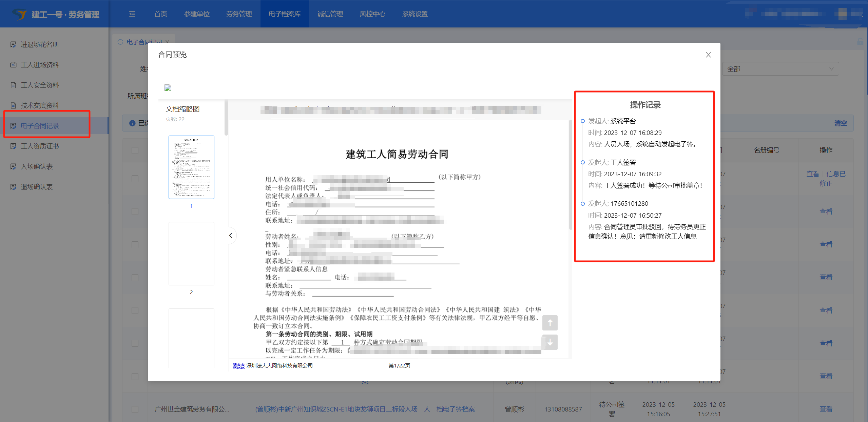The image size is (868, 422).
Task: Collapse the thumbnail panel with left chevron
Action: pyautogui.click(x=231, y=235)
